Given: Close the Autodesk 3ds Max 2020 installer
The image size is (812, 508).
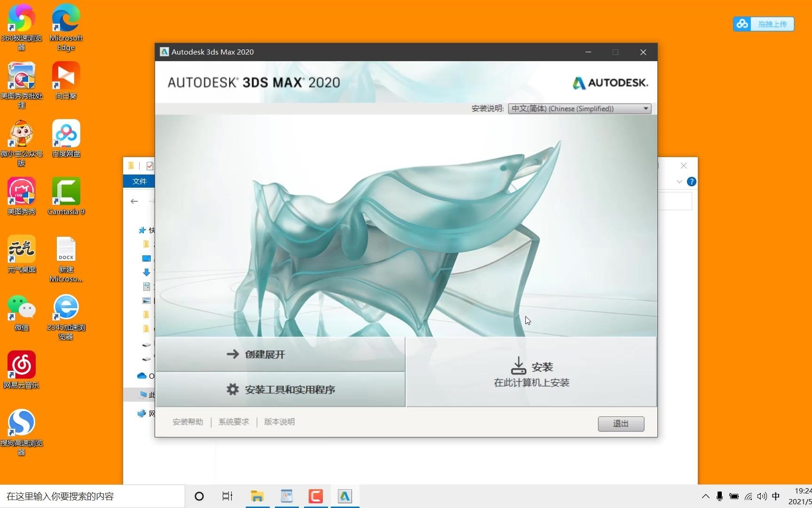Looking at the screenshot, I should pos(643,52).
